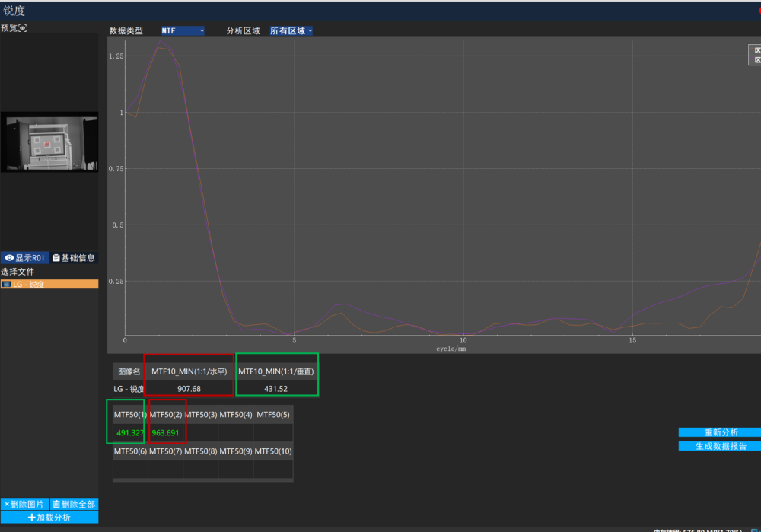Viewport: 761px width, 532px height.
Task: Click the eye icon beside 预览
Action: [23, 28]
